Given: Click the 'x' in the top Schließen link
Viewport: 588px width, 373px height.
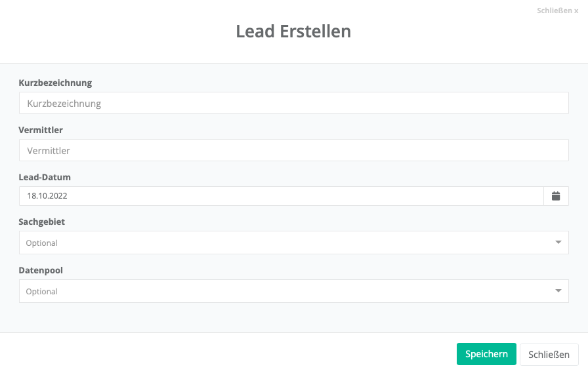Looking at the screenshot, I should (576, 11).
